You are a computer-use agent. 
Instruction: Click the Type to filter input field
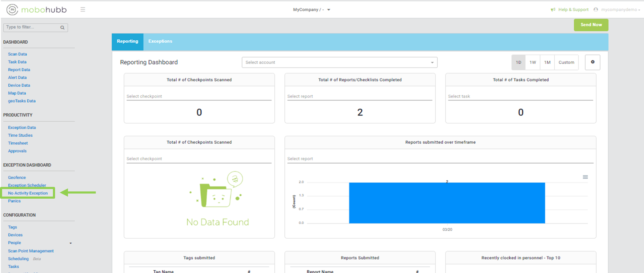point(32,27)
